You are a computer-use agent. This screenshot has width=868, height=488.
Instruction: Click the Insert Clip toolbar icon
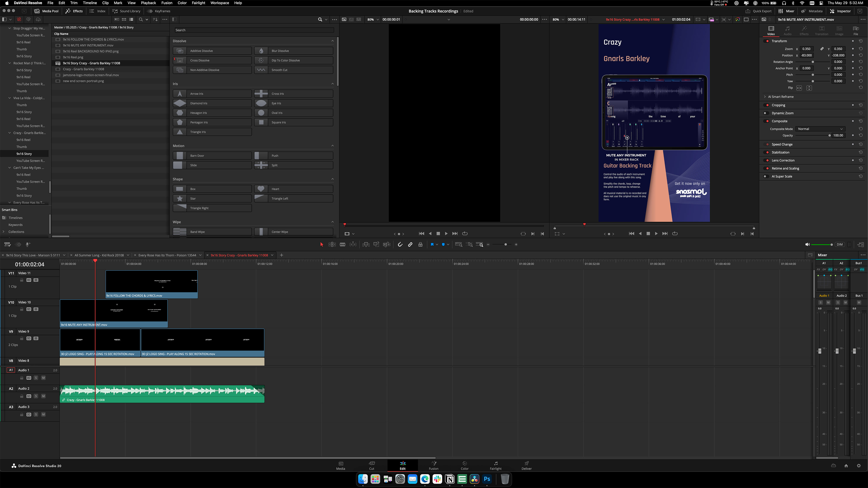click(x=366, y=244)
